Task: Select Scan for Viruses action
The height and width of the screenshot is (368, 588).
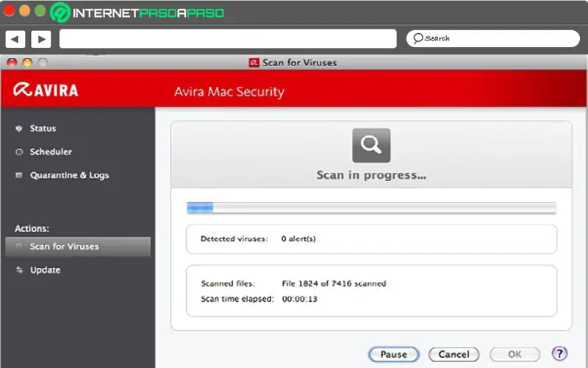Action: point(64,247)
